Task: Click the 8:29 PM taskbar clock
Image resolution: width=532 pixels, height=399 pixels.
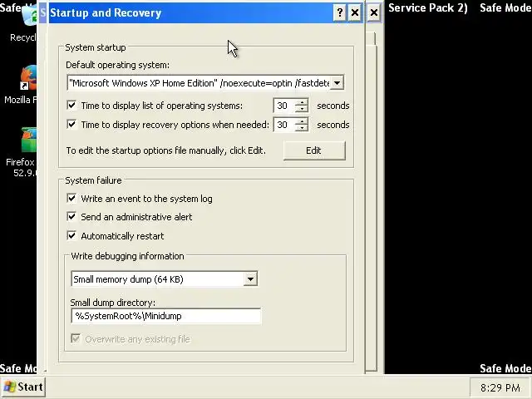Action: pyautogui.click(x=500, y=387)
